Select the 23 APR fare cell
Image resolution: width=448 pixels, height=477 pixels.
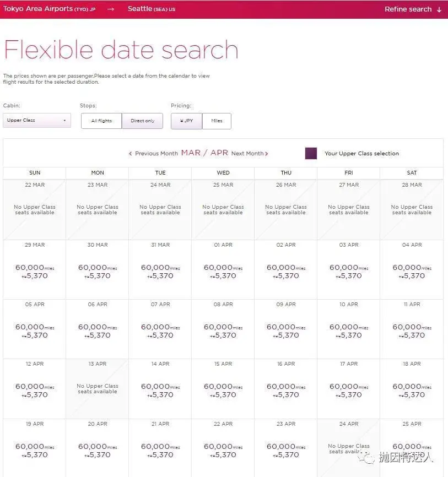(286, 448)
